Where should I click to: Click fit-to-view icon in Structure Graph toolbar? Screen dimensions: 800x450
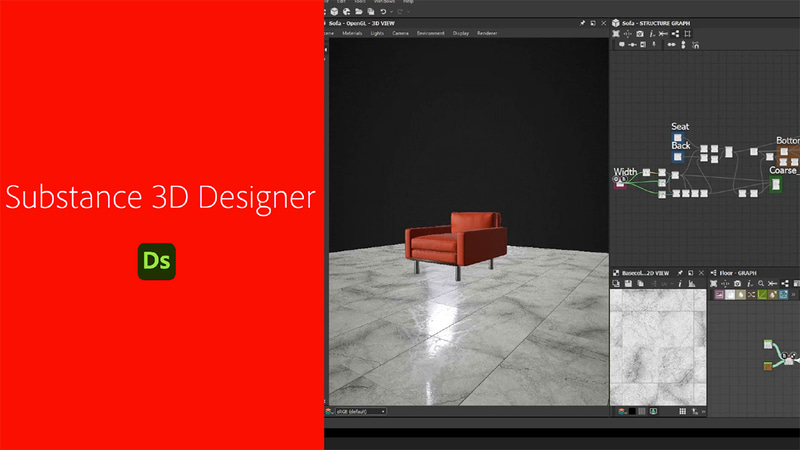616,34
